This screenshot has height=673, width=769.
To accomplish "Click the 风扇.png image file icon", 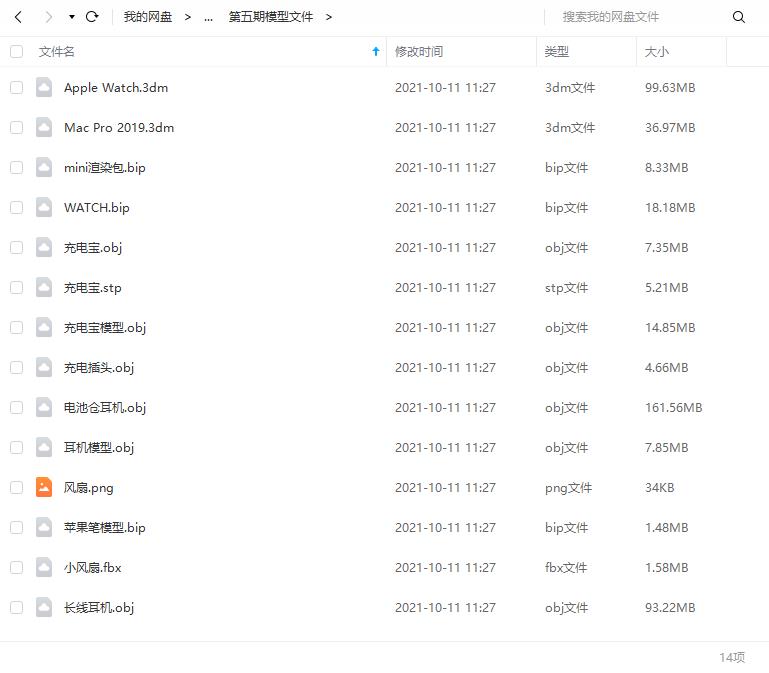I will (44, 487).
